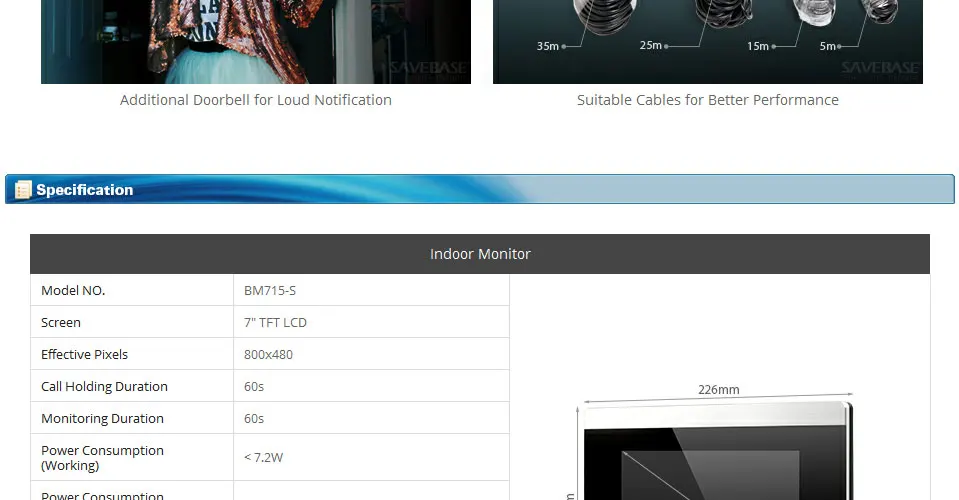
Task: Open the cable lengths product image
Action: click(708, 42)
